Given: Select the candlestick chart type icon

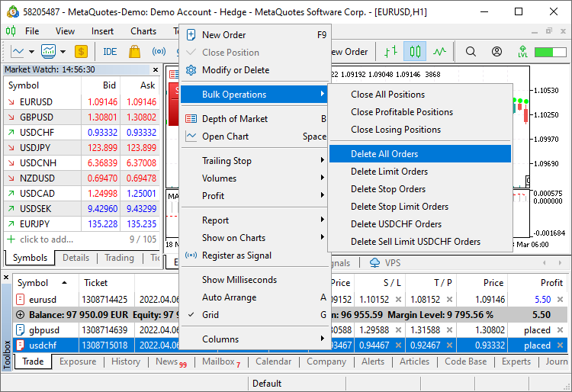Looking at the screenshot, I should [415, 51].
